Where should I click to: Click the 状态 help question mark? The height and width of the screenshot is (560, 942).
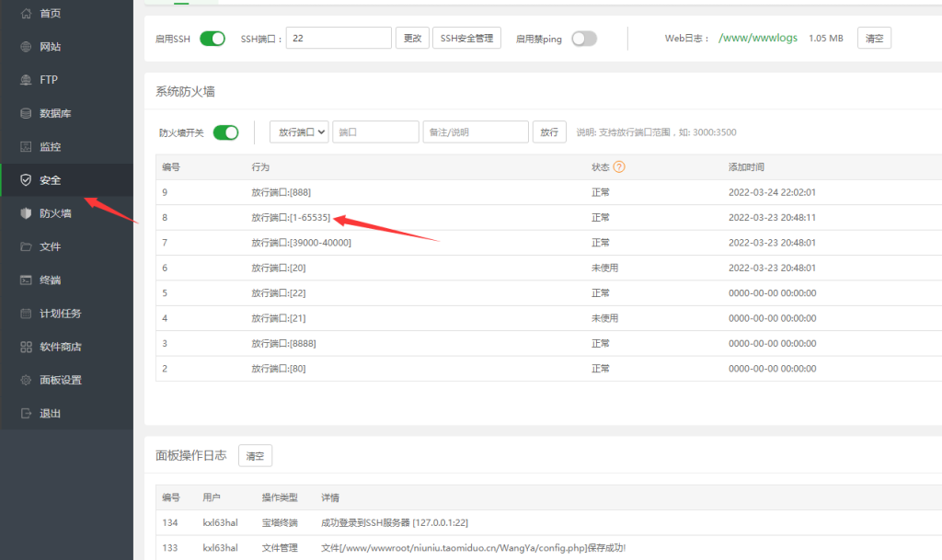pyautogui.click(x=618, y=166)
